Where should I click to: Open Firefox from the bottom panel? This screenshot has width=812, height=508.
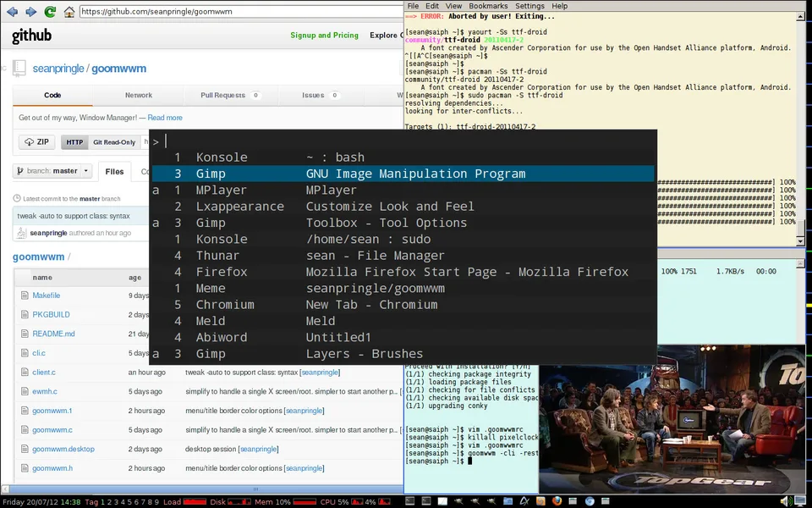tap(557, 501)
